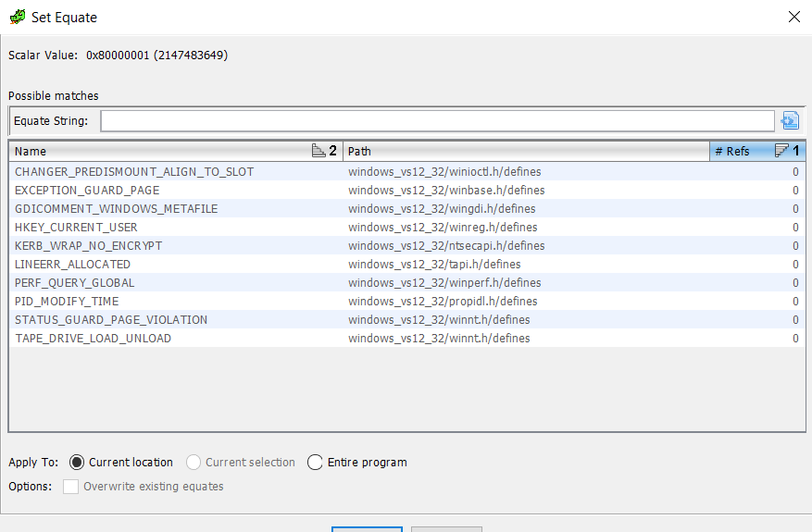Click the CHANGER_PREDISMOUNT_ALIGN_TO_SLOT row

point(134,172)
